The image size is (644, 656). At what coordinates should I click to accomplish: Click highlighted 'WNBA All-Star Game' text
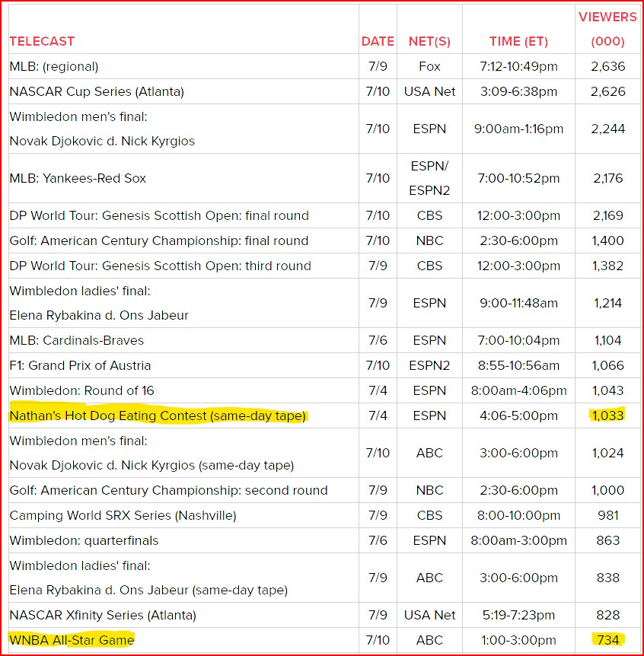pyautogui.click(x=72, y=640)
